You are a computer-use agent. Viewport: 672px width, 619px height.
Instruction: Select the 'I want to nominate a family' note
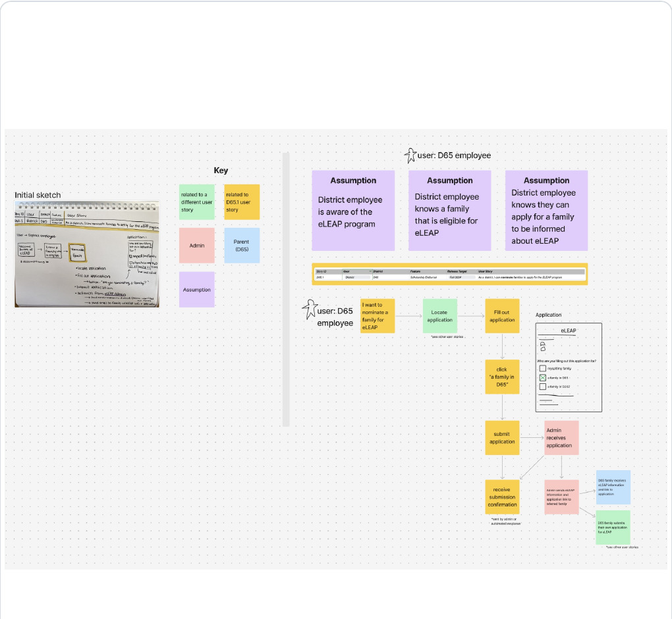pyautogui.click(x=378, y=316)
